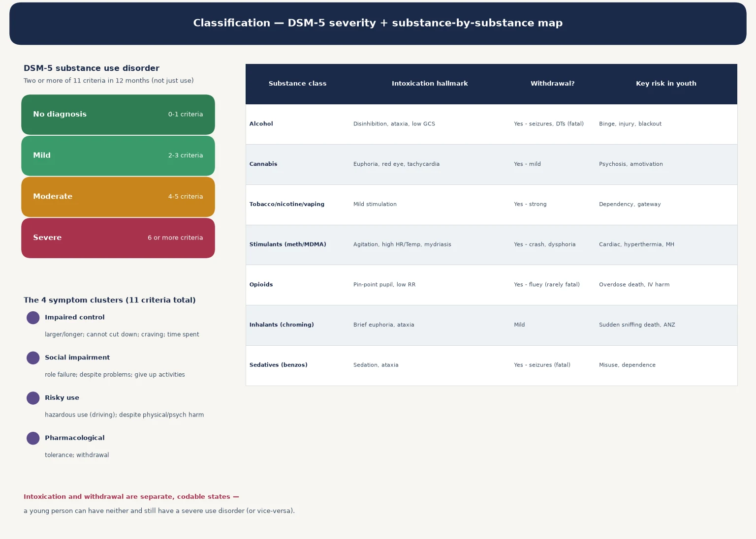
Task: Click 'Psychosis, amotivation' cell
Action: coord(631,164)
